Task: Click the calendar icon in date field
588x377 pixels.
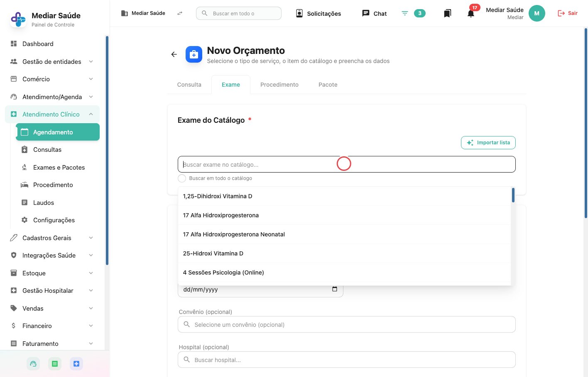Action: tap(335, 289)
